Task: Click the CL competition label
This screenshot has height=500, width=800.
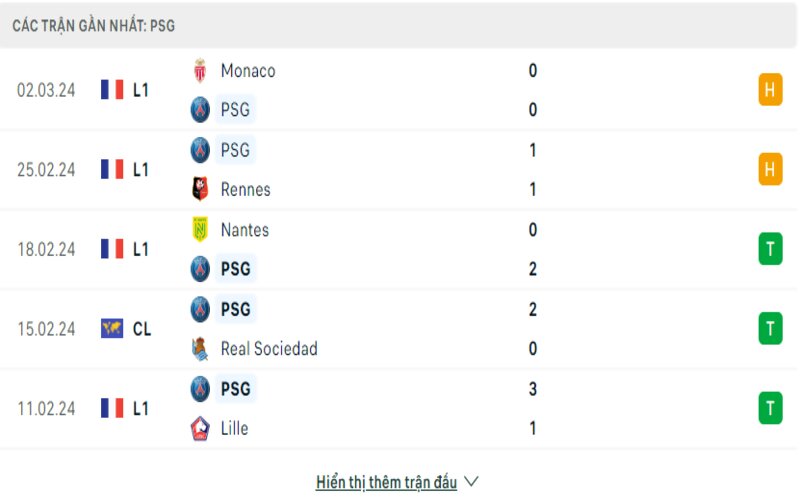Action: (x=142, y=328)
